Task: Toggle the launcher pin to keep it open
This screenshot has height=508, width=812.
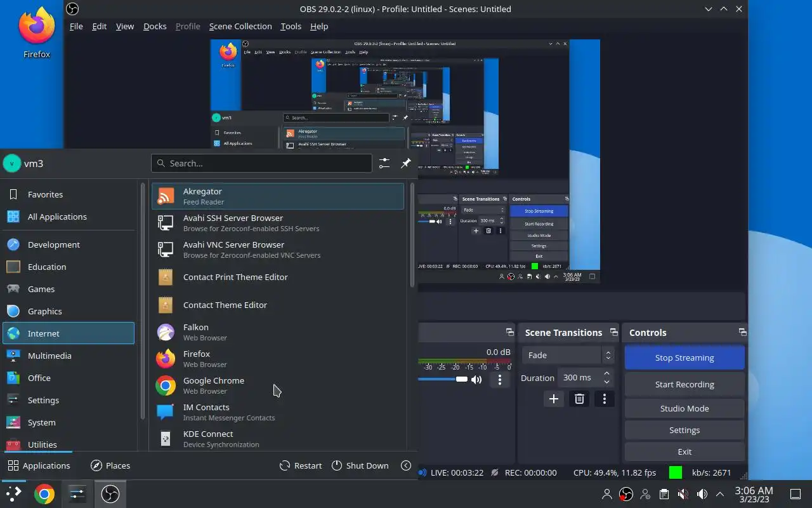Action: coord(406,163)
